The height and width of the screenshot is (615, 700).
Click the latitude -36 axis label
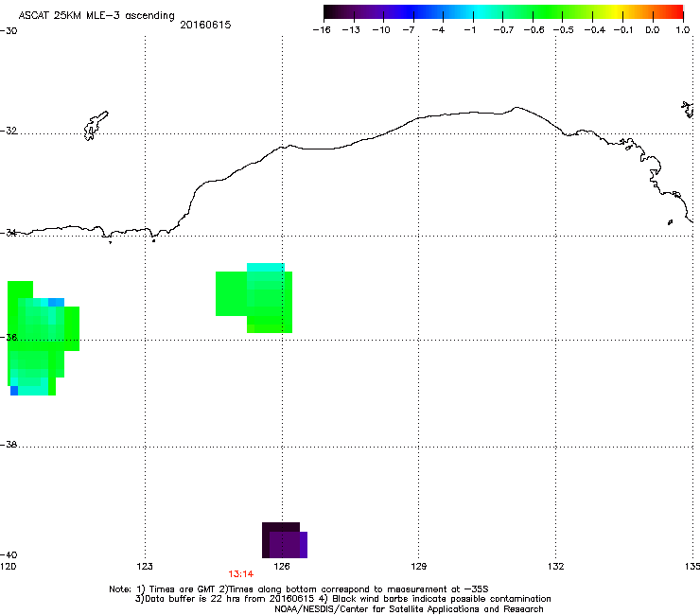click(x=9, y=337)
